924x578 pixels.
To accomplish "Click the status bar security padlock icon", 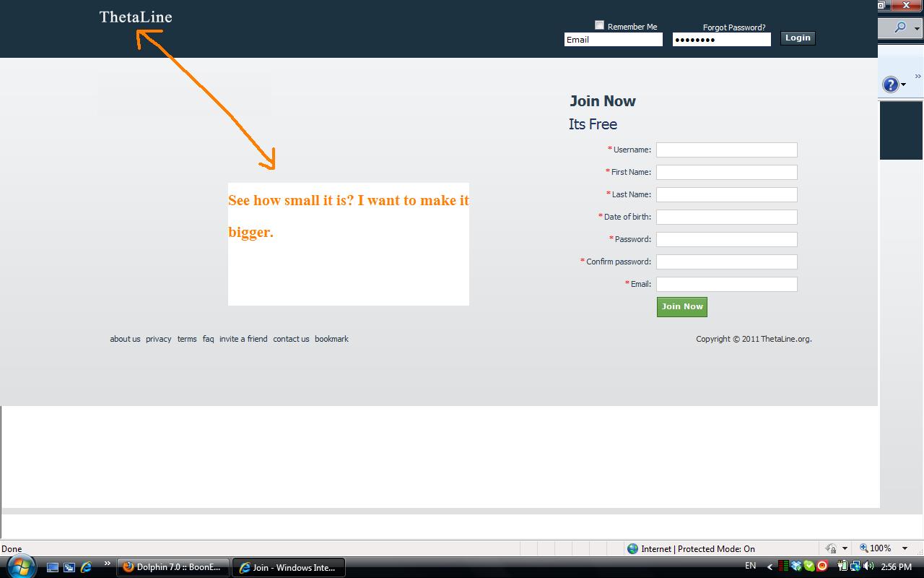I will coord(831,548).
